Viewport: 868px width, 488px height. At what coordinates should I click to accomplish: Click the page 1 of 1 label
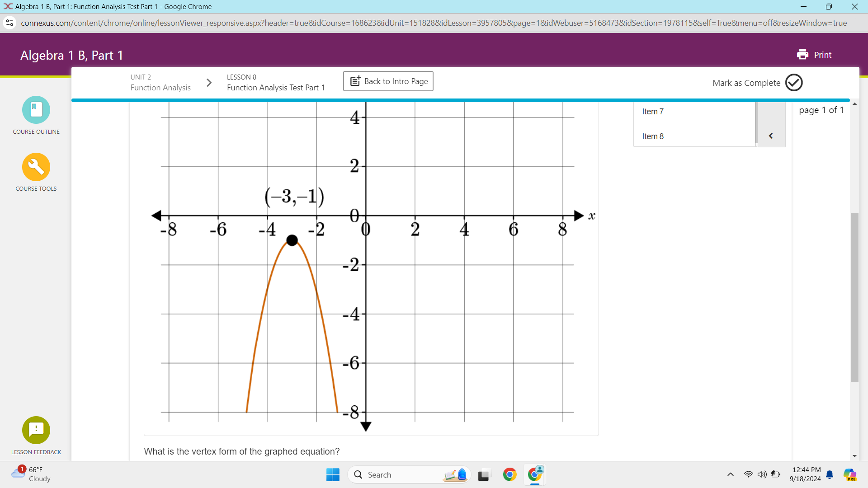(821, 110)
